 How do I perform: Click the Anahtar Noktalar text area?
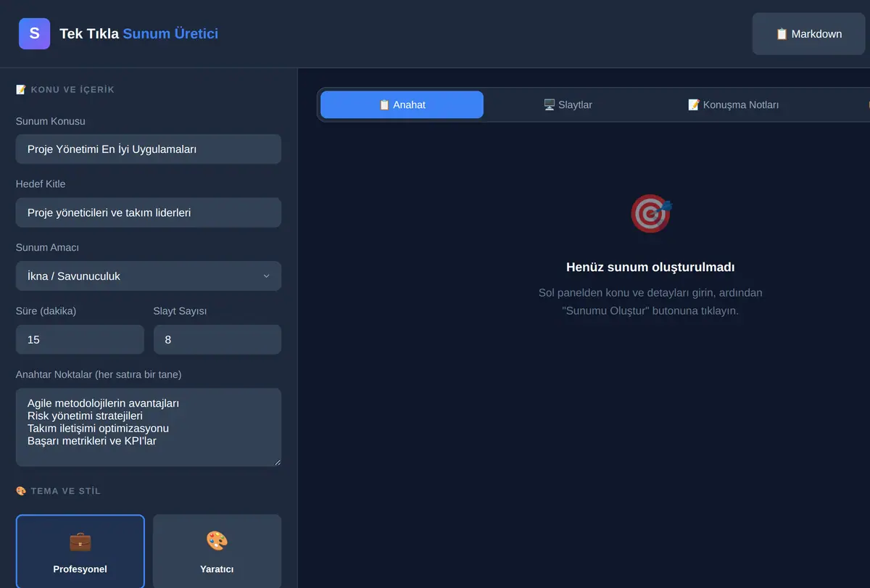pos(149,427)
